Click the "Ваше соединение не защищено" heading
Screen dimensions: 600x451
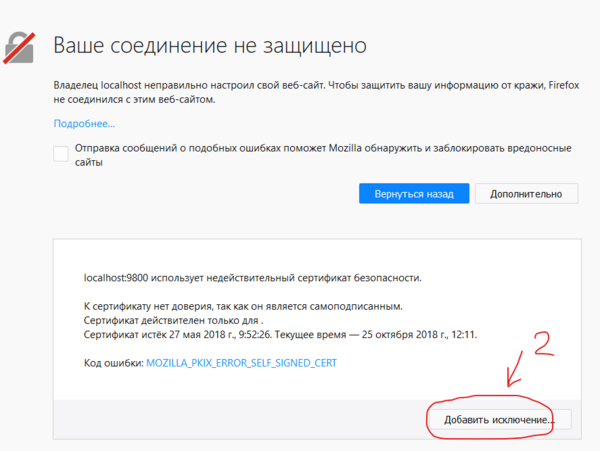(x=210, y=46)
